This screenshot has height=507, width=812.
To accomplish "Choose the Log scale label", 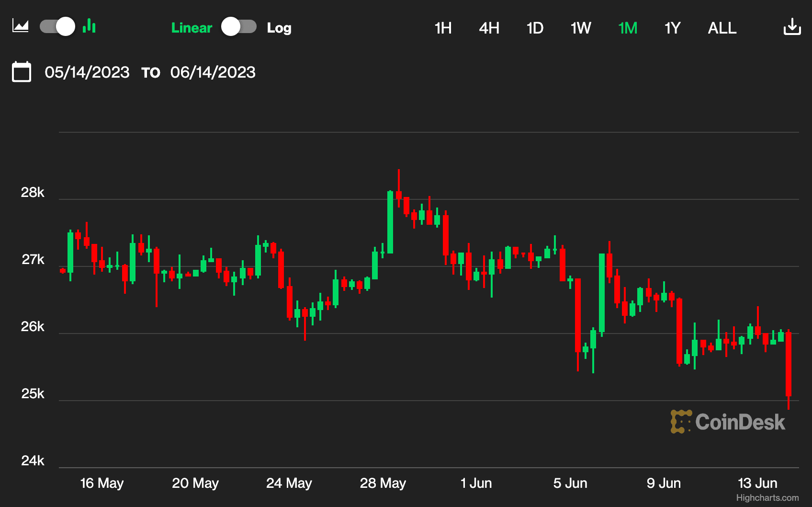I will click(x=279, y=28).
